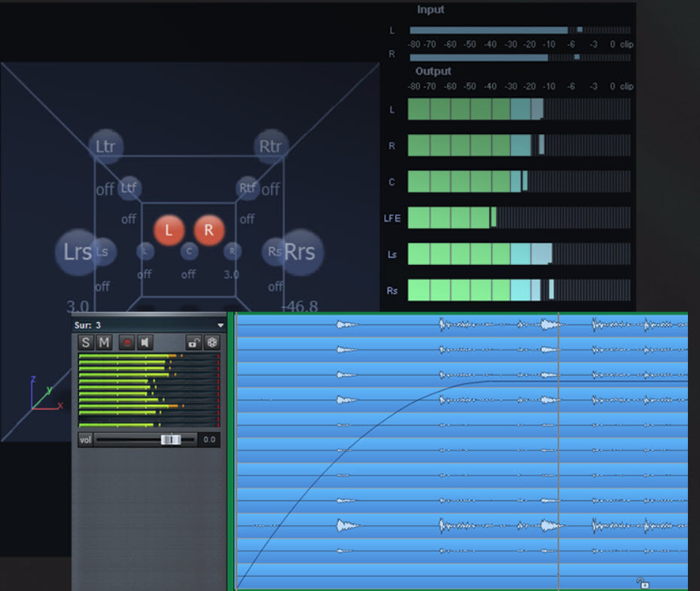The height and width of the screenshot is (591, 700).
Task: Click the red L source sphere
Action: tap(169, 231)
